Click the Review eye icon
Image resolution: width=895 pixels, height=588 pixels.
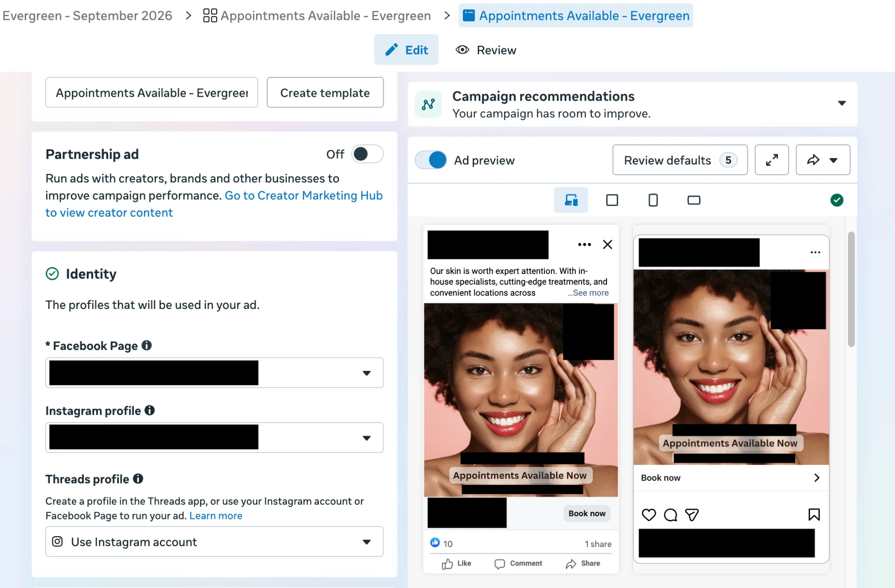coord(462,50)
